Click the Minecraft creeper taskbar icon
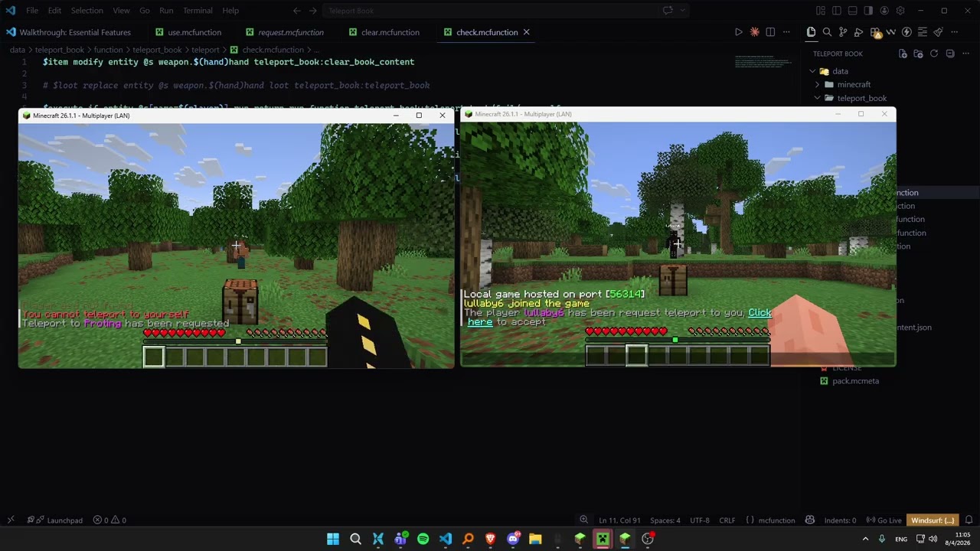This screenshot has height=551, width=980. coord(603,539)
